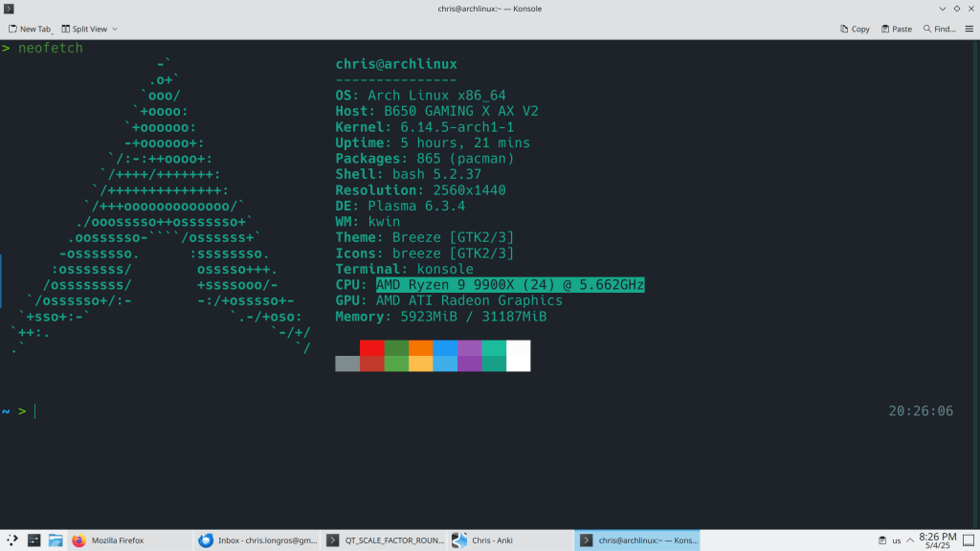This screenshot has width=980, height=551.
Task: Open a New Tab in Konsole
Action: [29, 29]
